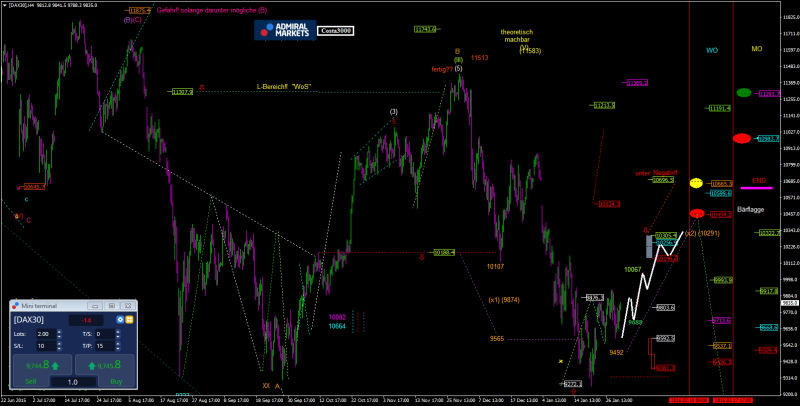
Task: Click the small red ellipse under WO
Action: click(696, 214)
